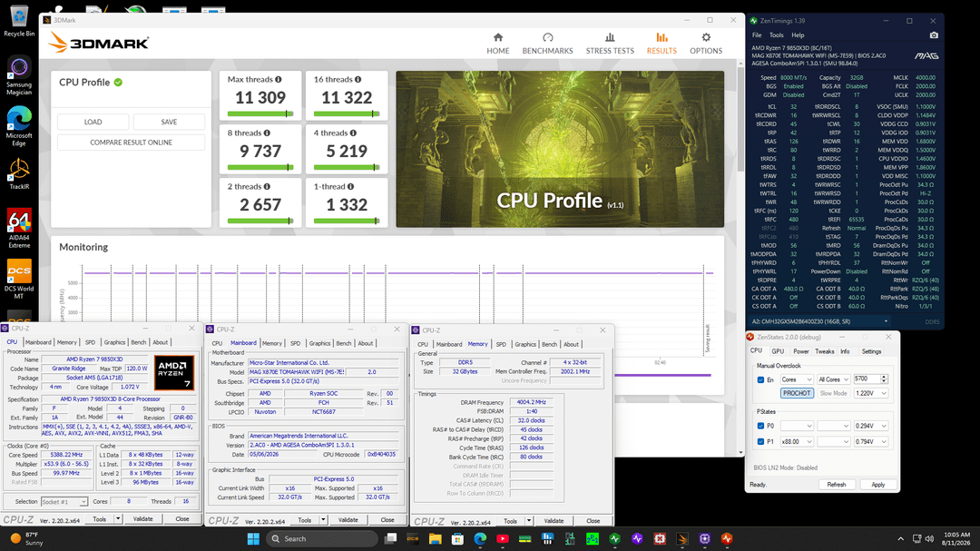Click the Max threads score progress bar
This screenshot has width=980, height=551.
coord(260,113)
